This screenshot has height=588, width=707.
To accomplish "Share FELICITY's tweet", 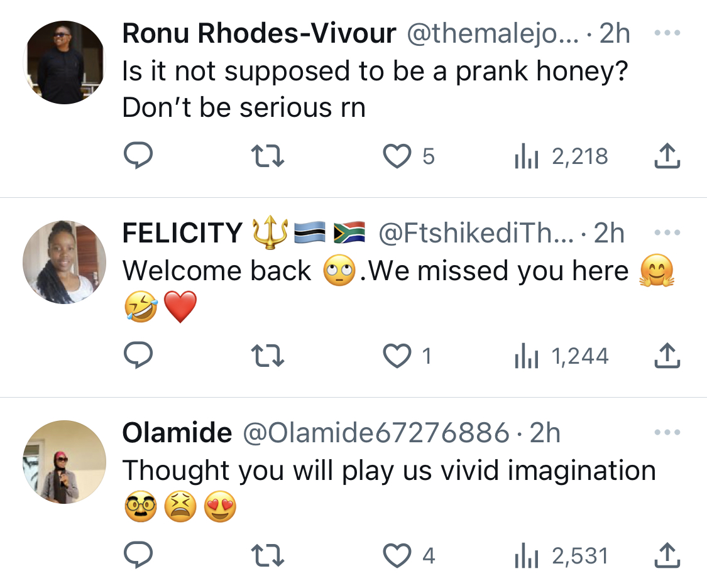I will (x=667, y=356).
